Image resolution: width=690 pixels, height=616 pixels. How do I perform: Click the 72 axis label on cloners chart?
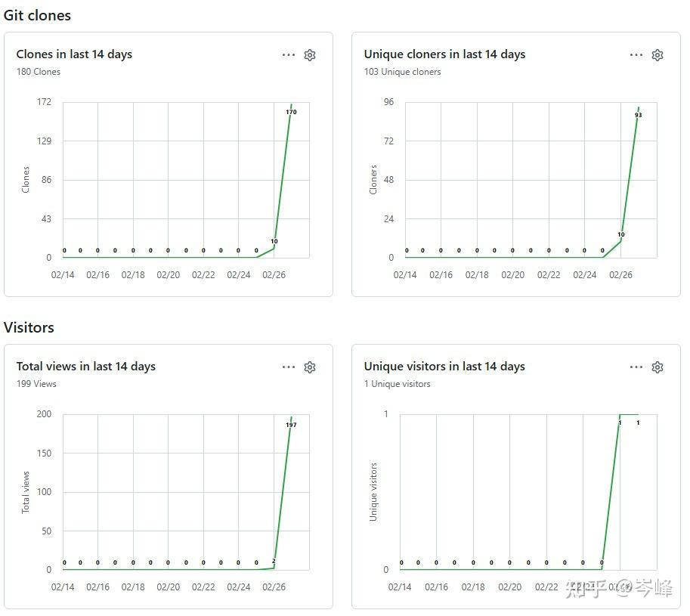point(388,141)
